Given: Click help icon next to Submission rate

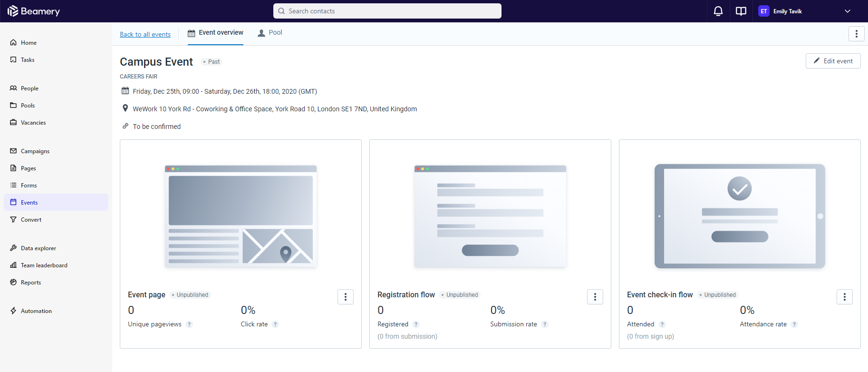Looking at the screenshot, I should coord(545,324).
